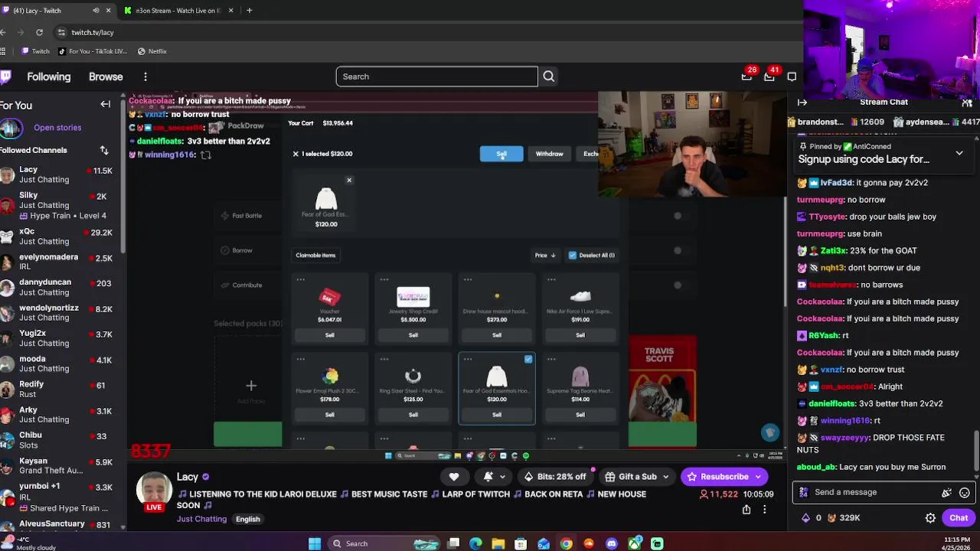Clear the 1 selected $120.00 bar

[296, 154]
